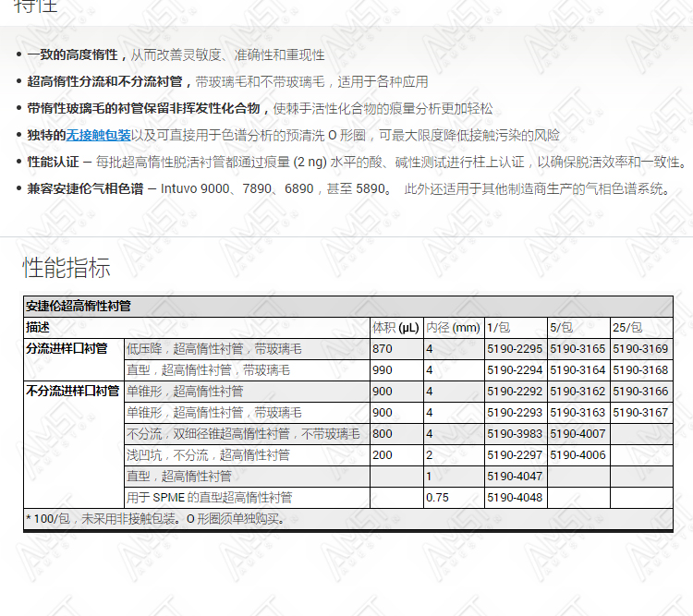The image size is (693, 616).
Task: Click the 性能认证 bullet point
Action: (x=357, y=163)
